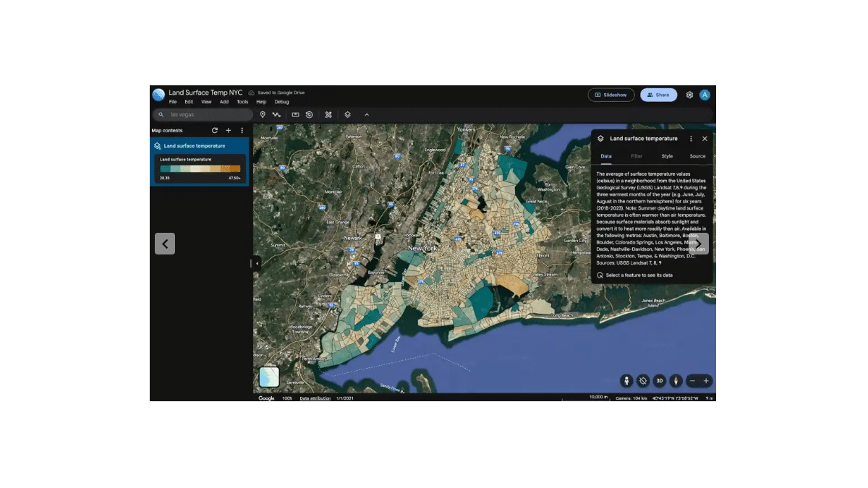Viewport: 868px width, 488px height.
Task: Click layers icon in info panel header
Action: pos(600,139)
